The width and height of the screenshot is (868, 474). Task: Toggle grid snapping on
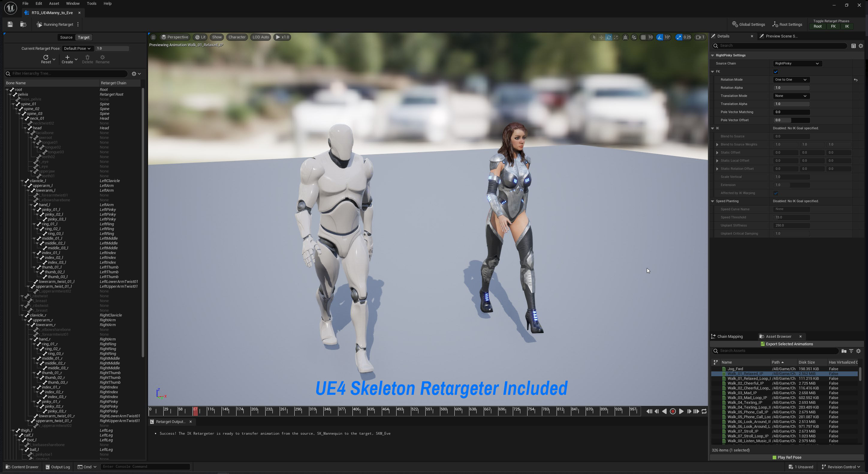pyautogui.click(x=643, y=37)
